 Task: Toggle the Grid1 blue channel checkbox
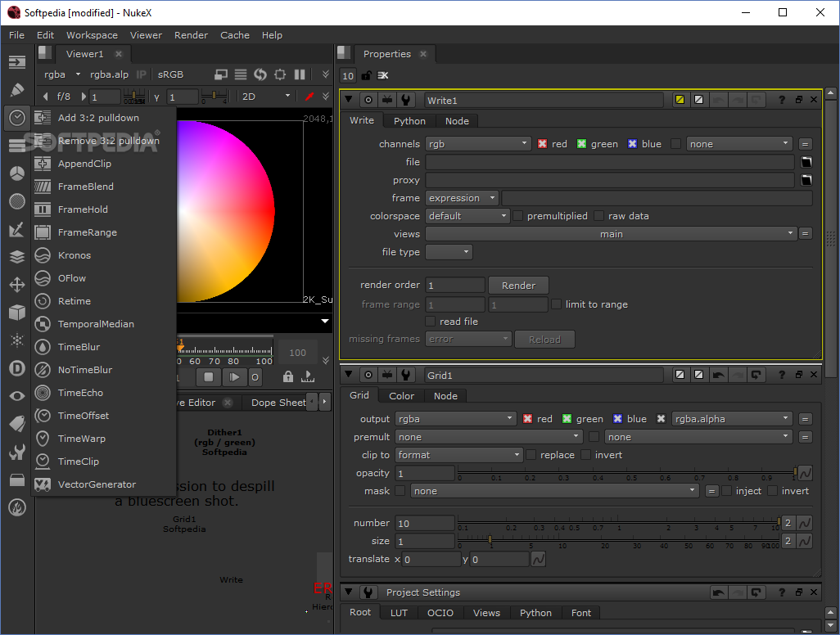pyautogui.click(x=617, y=419)
